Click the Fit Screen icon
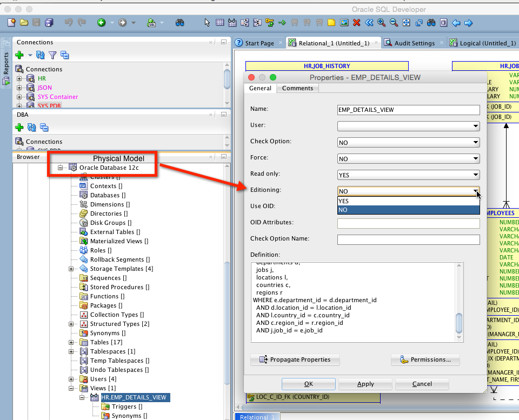Image resolution: width=519 pixels, height=420 pixels. point(406,23)
